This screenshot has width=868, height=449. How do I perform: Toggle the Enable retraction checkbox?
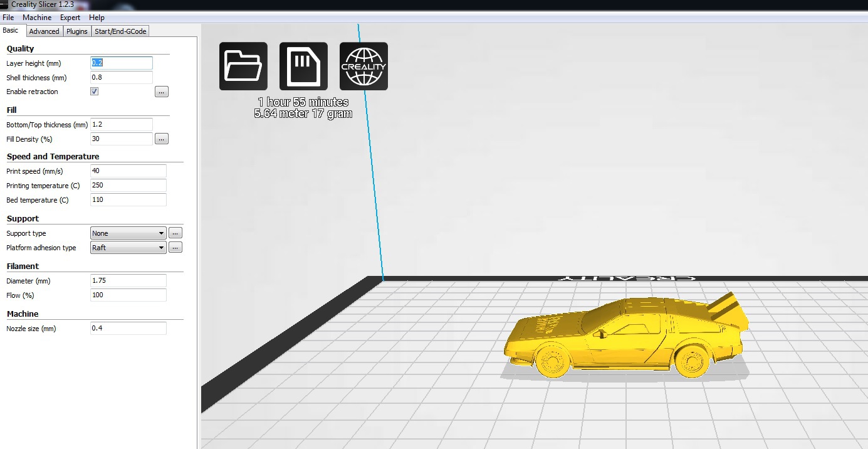(x=95, y=92)
